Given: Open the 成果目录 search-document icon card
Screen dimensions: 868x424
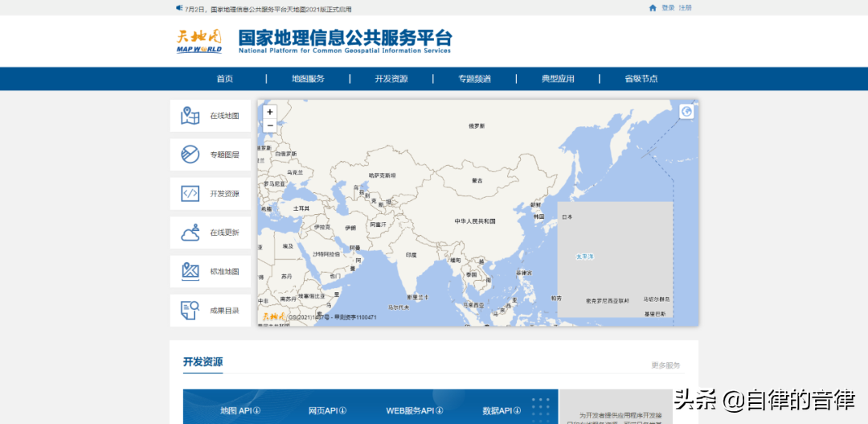Looking at the screenshot, I should click(211, 311).
